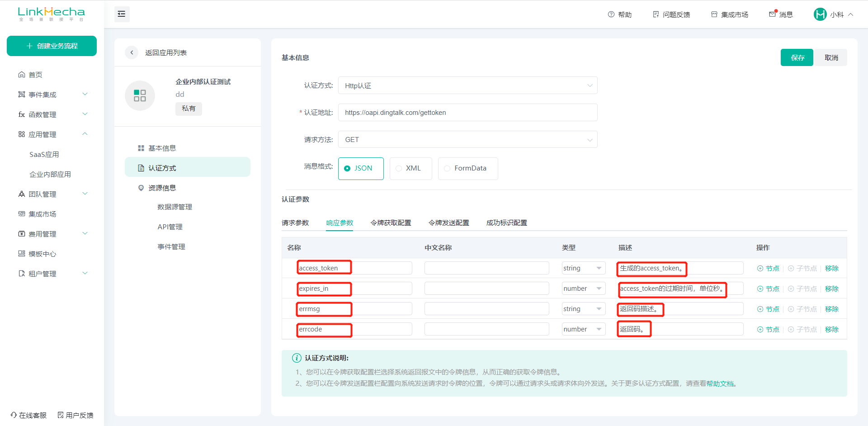Switch to the 请求参数 tab

(295, 223)
